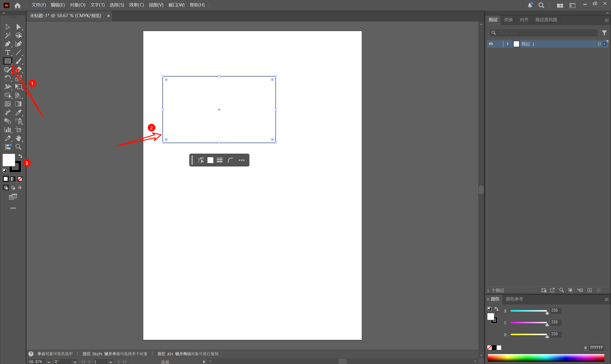Switch to the 路径查找器 tab
Image resolution: width=611 pixels, height=364 pixels.
pos(546,20)
